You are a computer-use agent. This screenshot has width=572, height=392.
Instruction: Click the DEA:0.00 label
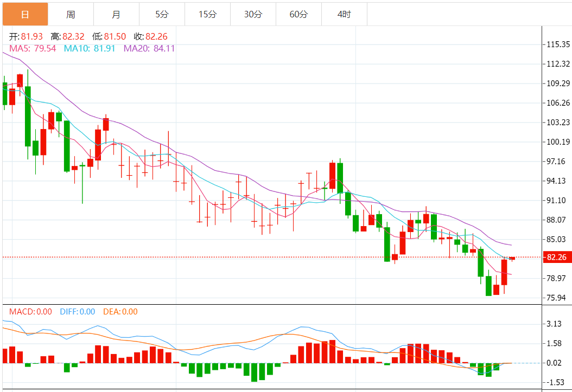coord(120,312)
